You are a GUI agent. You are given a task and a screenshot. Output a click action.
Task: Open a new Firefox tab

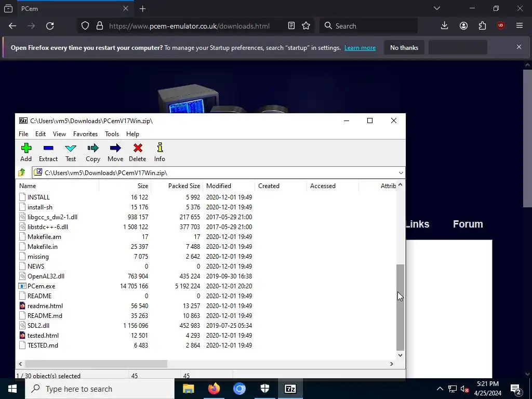click(x=143, y=8)
